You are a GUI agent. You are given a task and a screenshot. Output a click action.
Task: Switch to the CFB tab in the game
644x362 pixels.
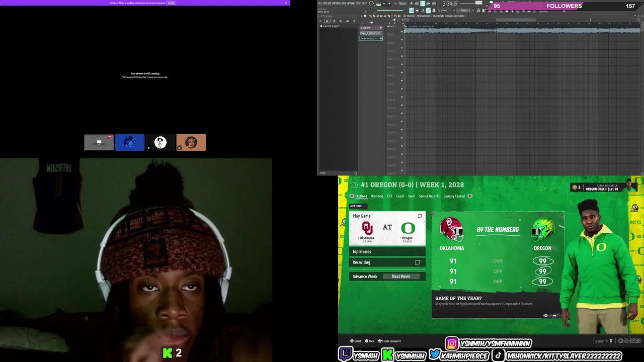tap(389, 196)
